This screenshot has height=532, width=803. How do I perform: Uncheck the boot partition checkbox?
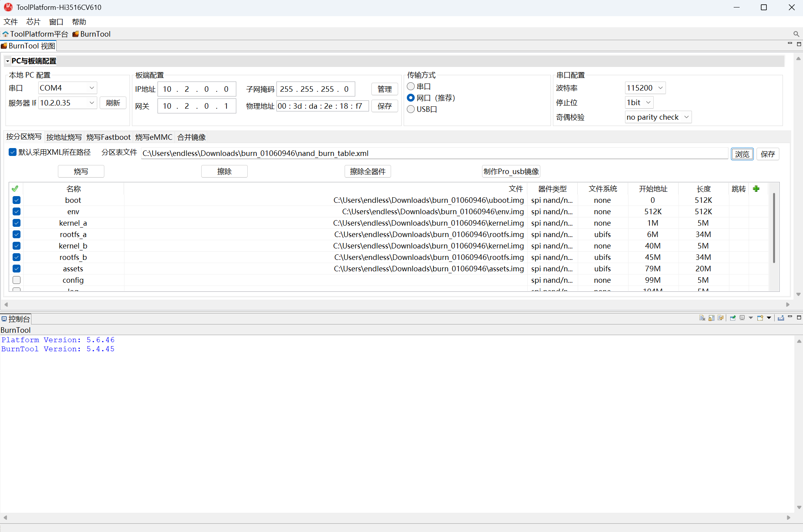point(17,200)
